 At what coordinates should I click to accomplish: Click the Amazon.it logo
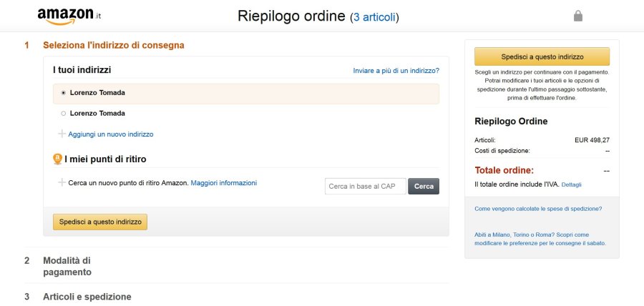tap(69, 16)
